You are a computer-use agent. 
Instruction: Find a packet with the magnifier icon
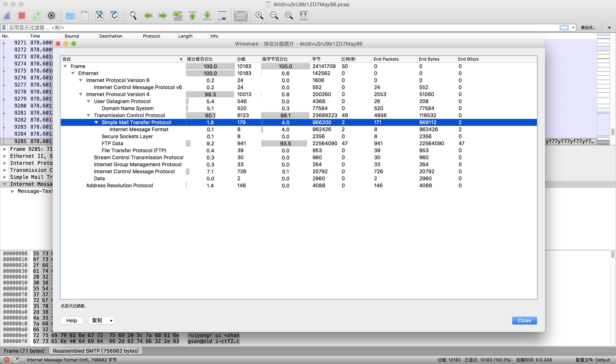133,16
